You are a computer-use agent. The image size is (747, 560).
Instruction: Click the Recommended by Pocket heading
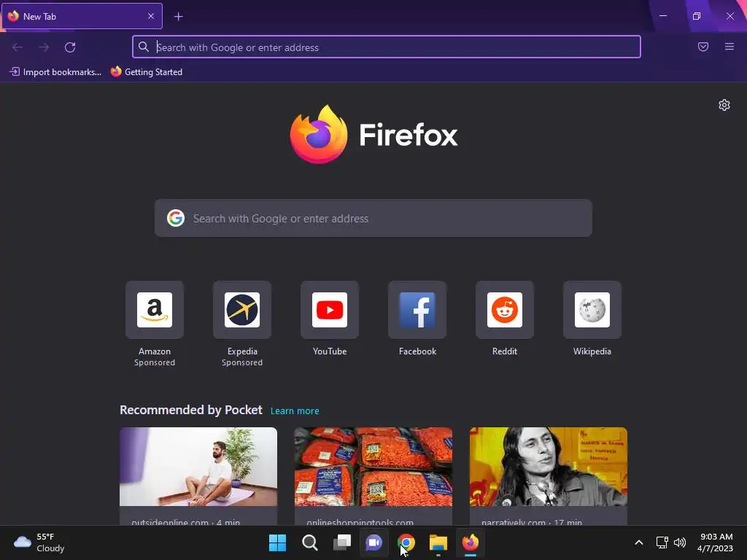point(191,410)
